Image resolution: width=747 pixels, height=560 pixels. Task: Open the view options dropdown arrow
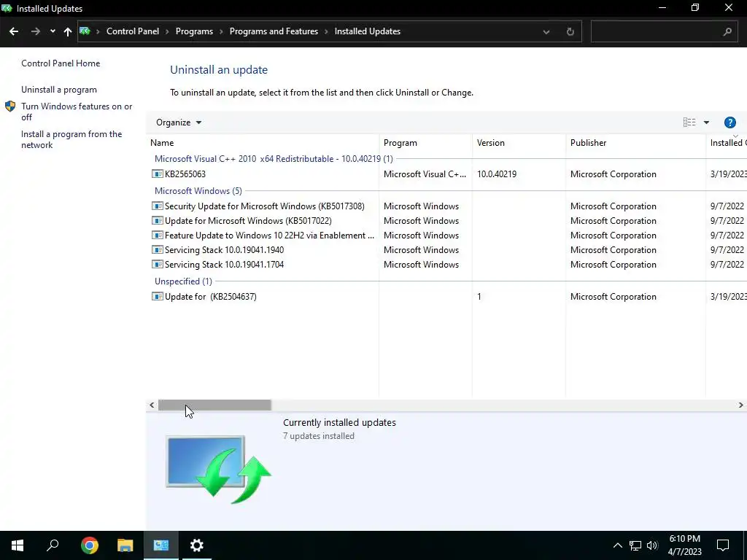click(x=706, y=122)
